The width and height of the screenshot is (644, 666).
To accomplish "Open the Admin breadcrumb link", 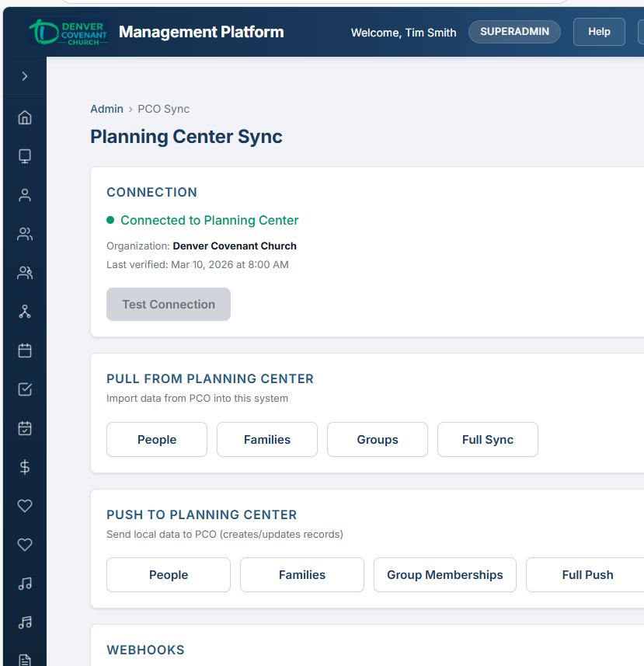I will 106,109.
